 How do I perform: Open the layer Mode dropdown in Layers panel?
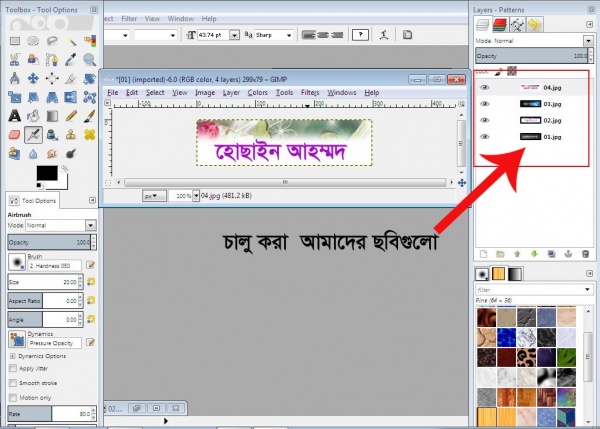[588, 41]
